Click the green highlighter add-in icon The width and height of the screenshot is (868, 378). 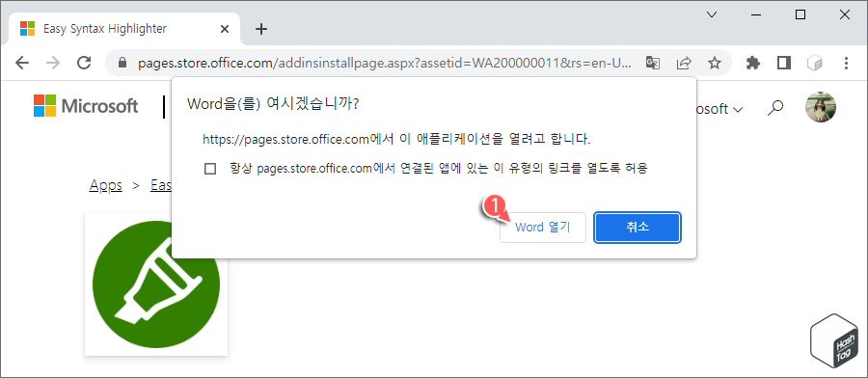coord(156,284)
